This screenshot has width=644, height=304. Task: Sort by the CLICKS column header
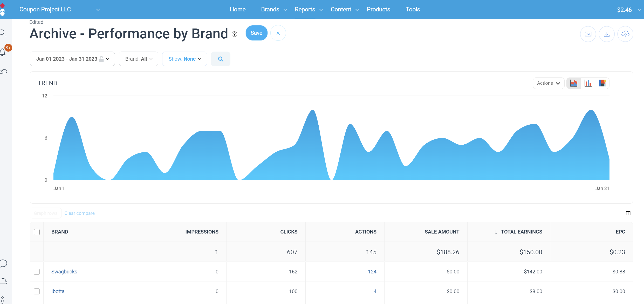pos(289,232)
